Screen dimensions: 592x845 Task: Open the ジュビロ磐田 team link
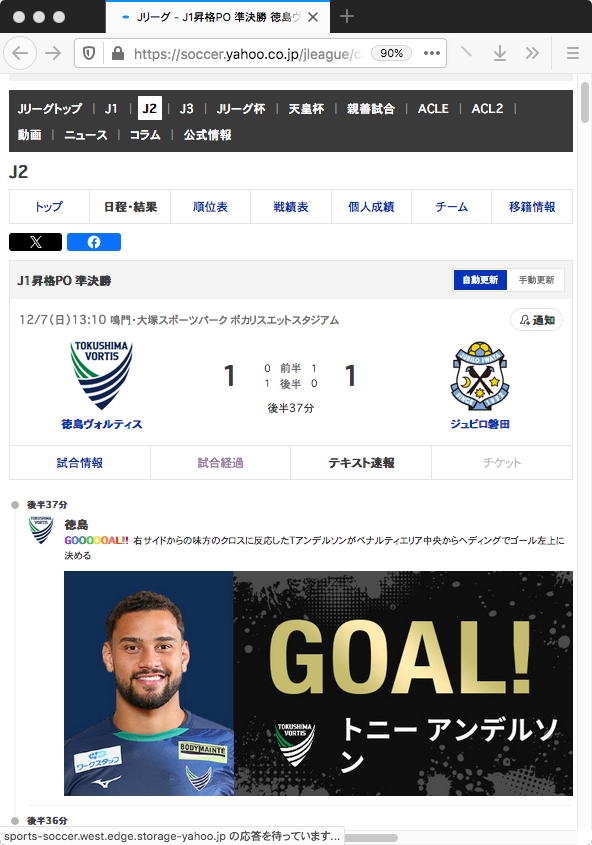pyautogui.click(x=480, y=424)
